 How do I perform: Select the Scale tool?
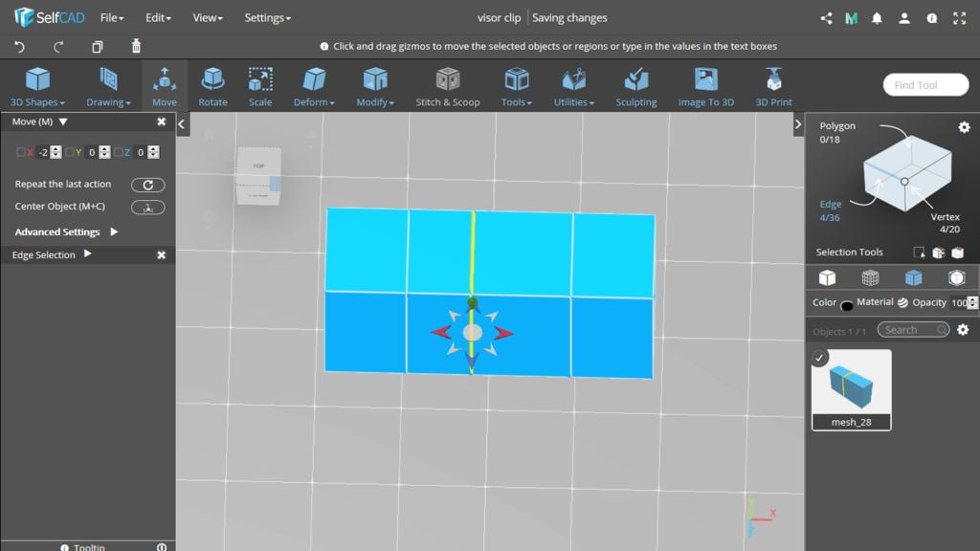pos(260,86)
